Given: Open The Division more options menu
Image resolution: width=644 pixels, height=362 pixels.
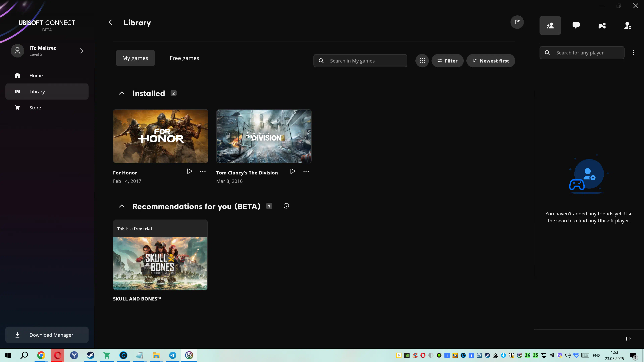Looking at the screenshot, I should tap(306, 171).
